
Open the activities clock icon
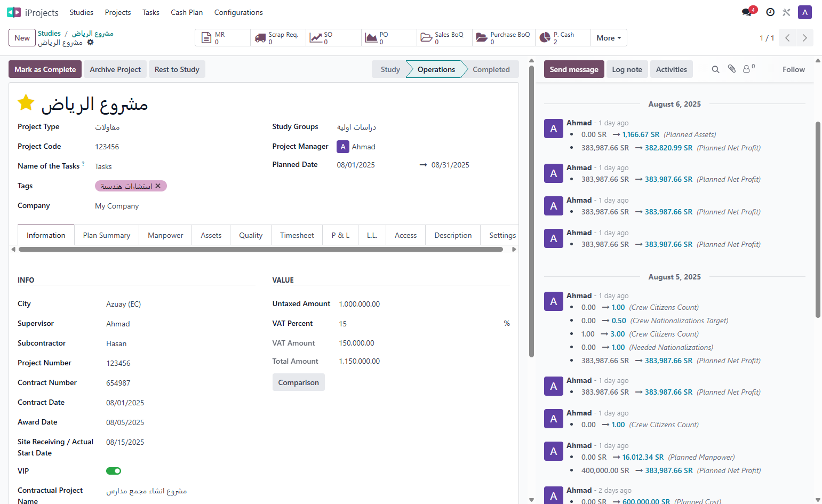[x=770, y=12]
